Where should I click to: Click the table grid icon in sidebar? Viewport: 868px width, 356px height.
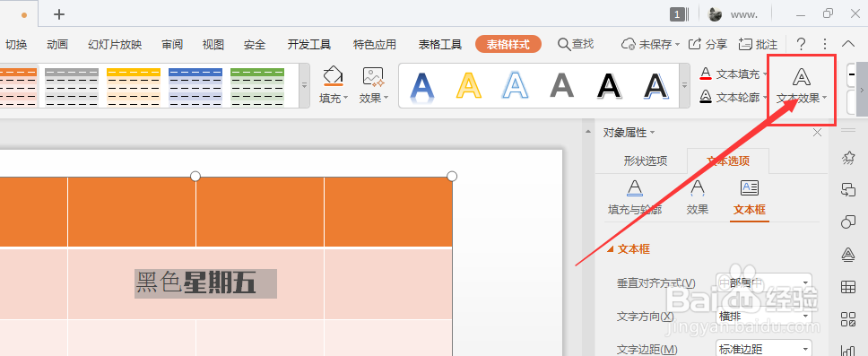click(848, 287)
